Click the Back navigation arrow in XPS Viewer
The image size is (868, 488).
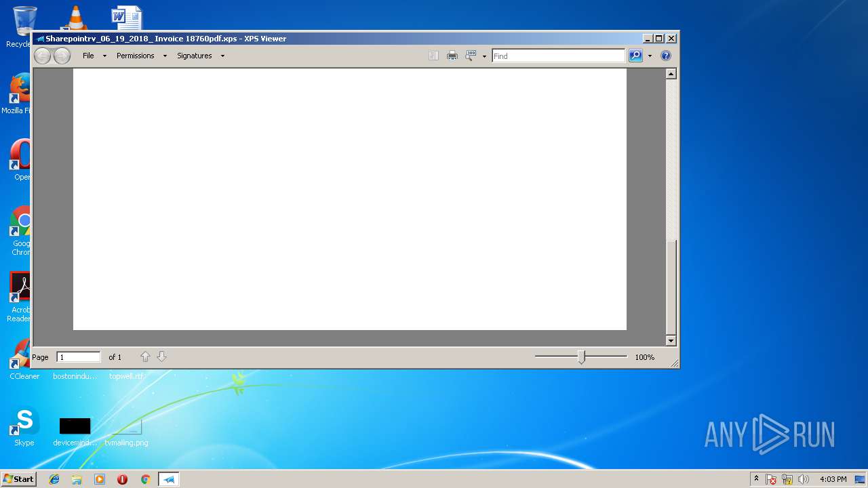42,56
